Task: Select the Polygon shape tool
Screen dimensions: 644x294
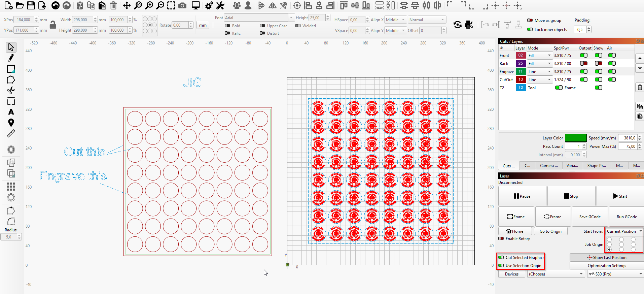Action: (x=11, y=80)
